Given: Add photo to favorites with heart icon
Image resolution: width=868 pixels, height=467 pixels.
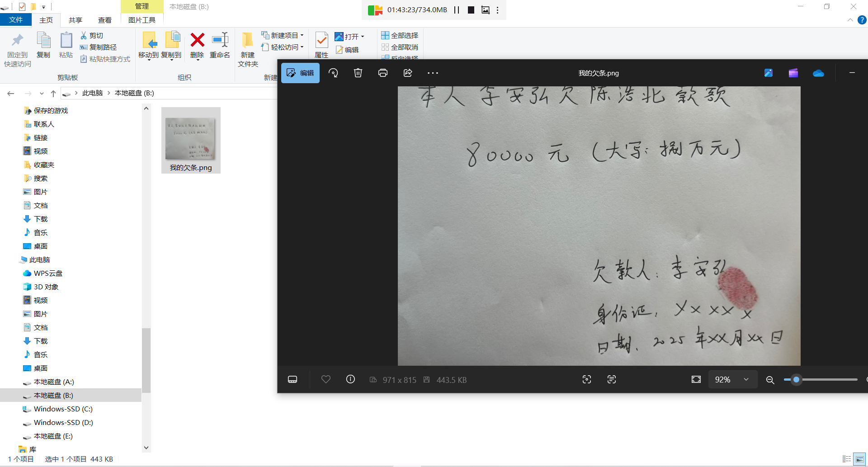Looking at the screenshot, I should click(325, 379).
